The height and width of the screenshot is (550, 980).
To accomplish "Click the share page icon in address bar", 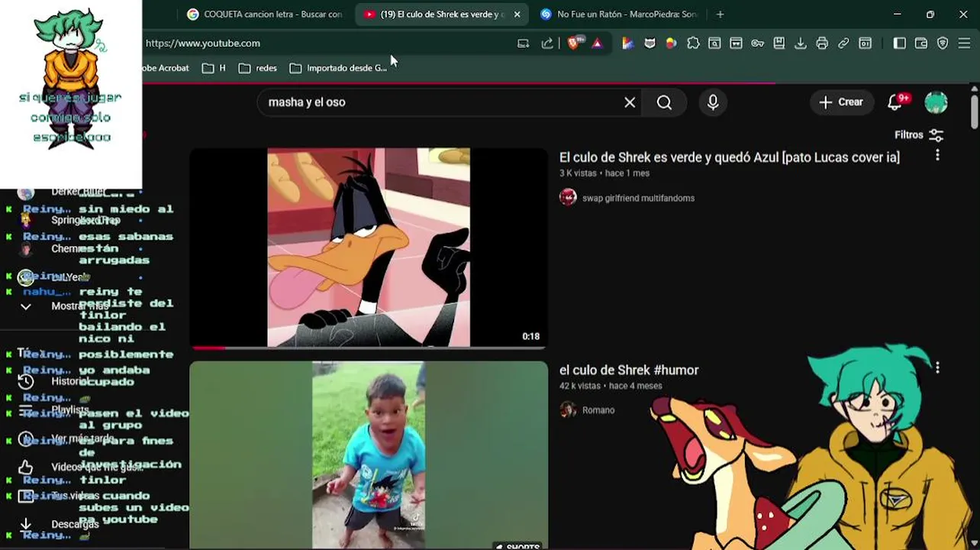I will 547,44.
